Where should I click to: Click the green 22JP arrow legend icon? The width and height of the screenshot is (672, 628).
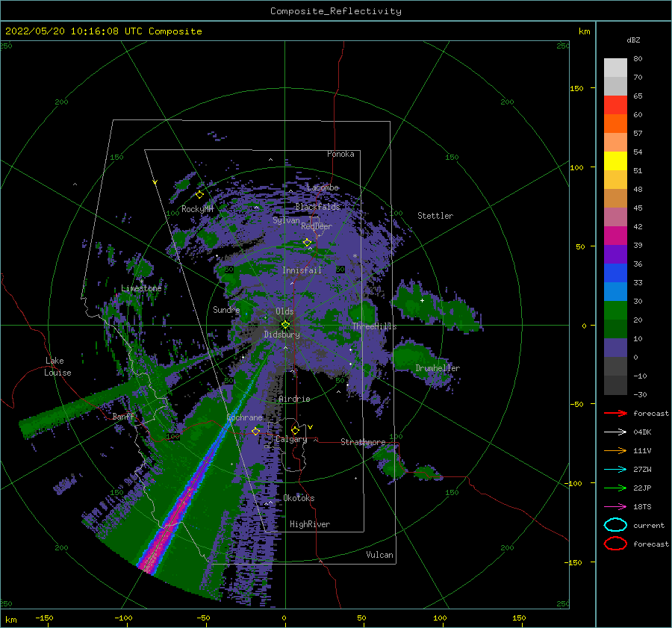tap(615, 488)
